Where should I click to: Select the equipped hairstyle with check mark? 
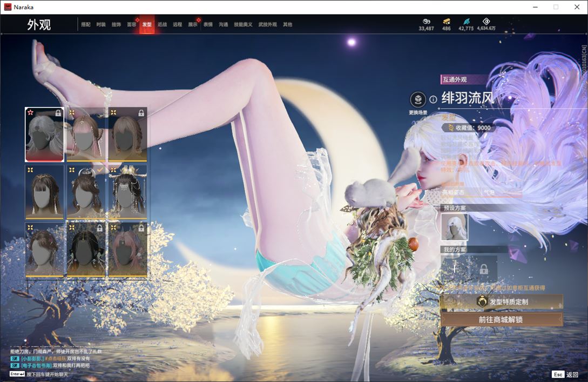click(86, 192)
